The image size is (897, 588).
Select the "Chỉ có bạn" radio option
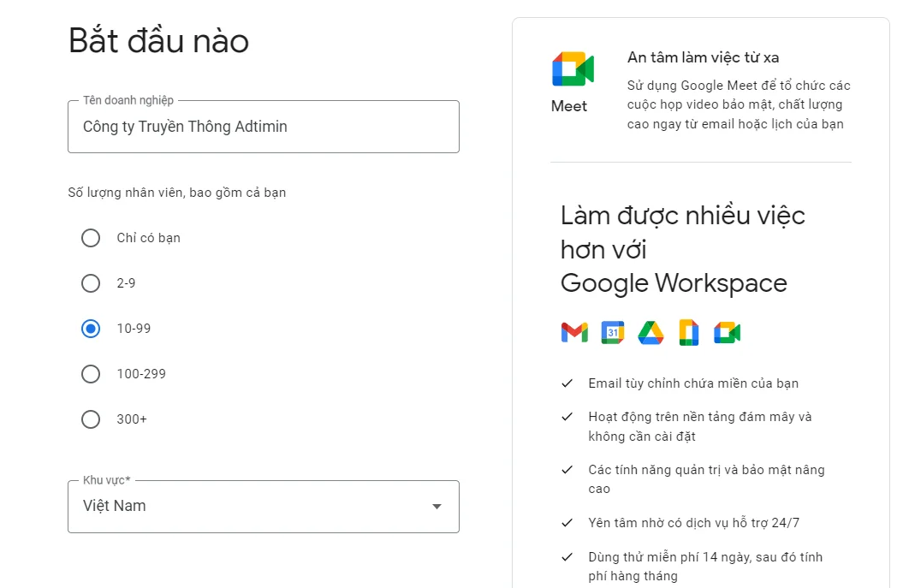pos(91,238)
